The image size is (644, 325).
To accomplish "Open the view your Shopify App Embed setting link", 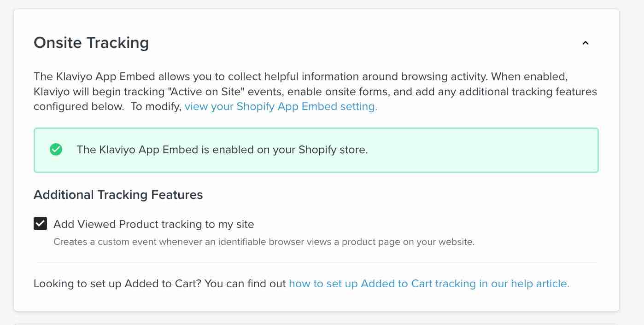I will pos(281,106).
